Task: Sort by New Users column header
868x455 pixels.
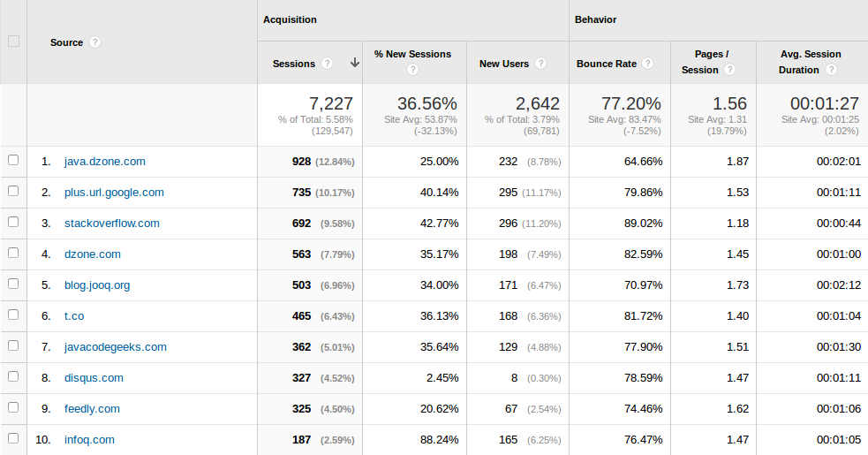Action: coord(503,64)
